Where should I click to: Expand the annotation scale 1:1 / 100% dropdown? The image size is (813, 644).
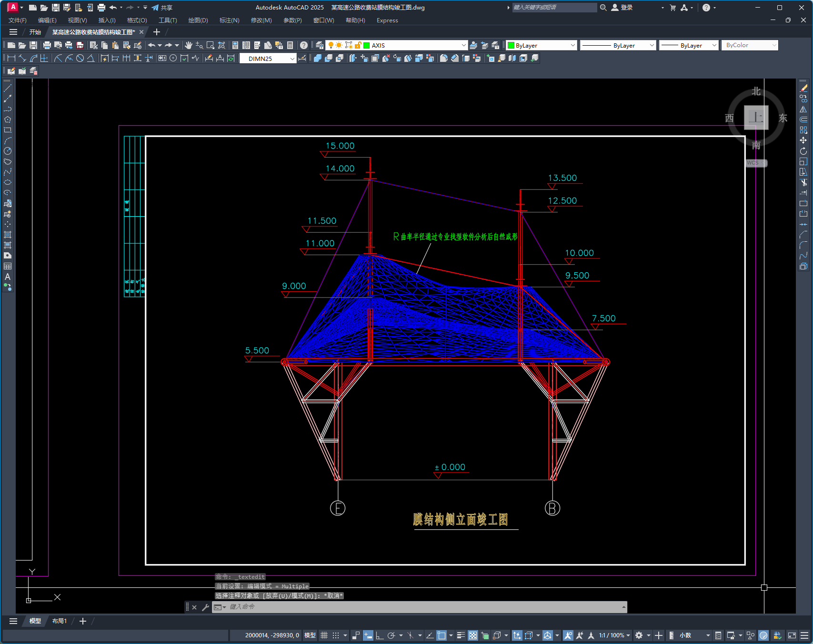tap(628, 635)
